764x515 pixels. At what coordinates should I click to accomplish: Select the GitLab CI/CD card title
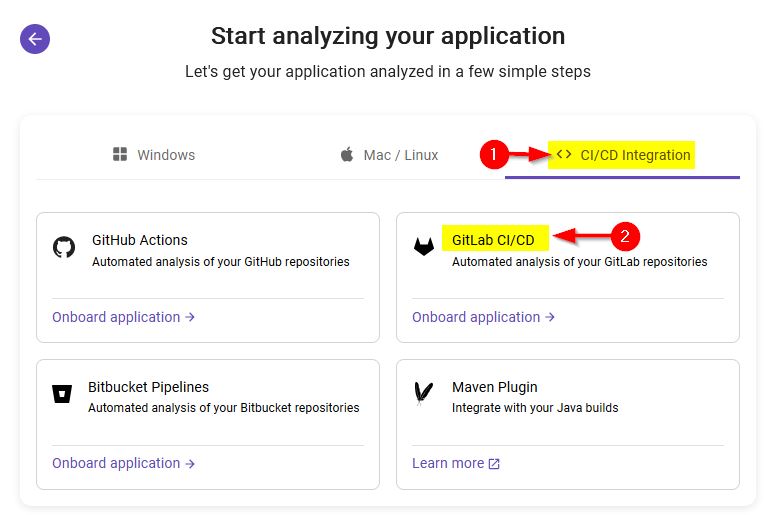point(493,240)
